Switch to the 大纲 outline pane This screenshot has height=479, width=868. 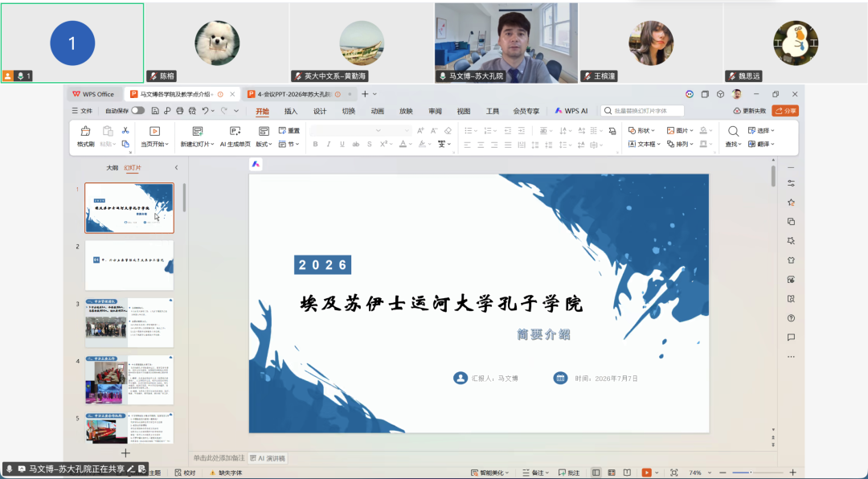(x=112, y=167)
